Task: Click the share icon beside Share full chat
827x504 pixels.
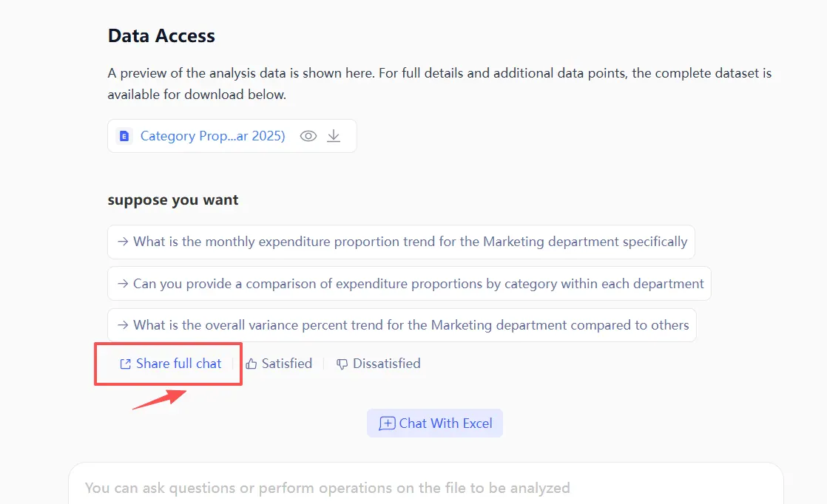Action: tap(126, 364)
